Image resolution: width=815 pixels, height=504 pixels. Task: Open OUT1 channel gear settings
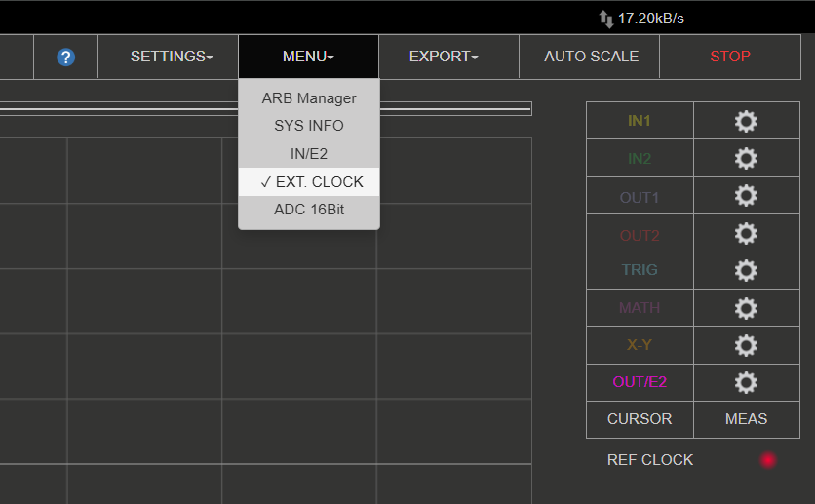(746, 196)
